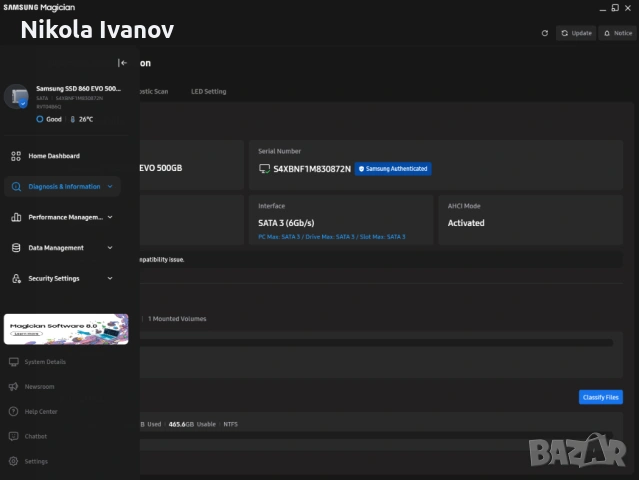Screen dimensions: 639x480
Task: Click the Home Dashboard grid icon
Action: pyautogui.click(x=15, y=156)
